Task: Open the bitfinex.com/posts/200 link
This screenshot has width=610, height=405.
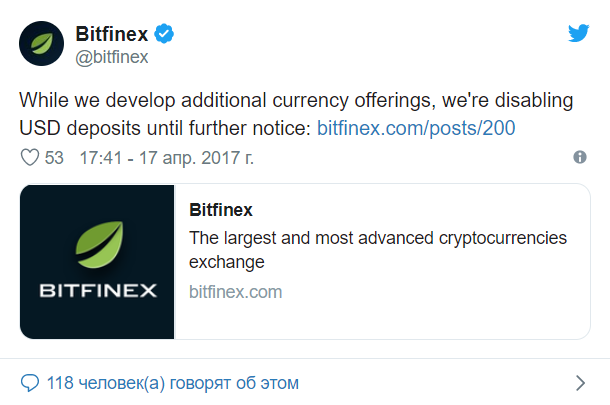Action: click(416, 128)
